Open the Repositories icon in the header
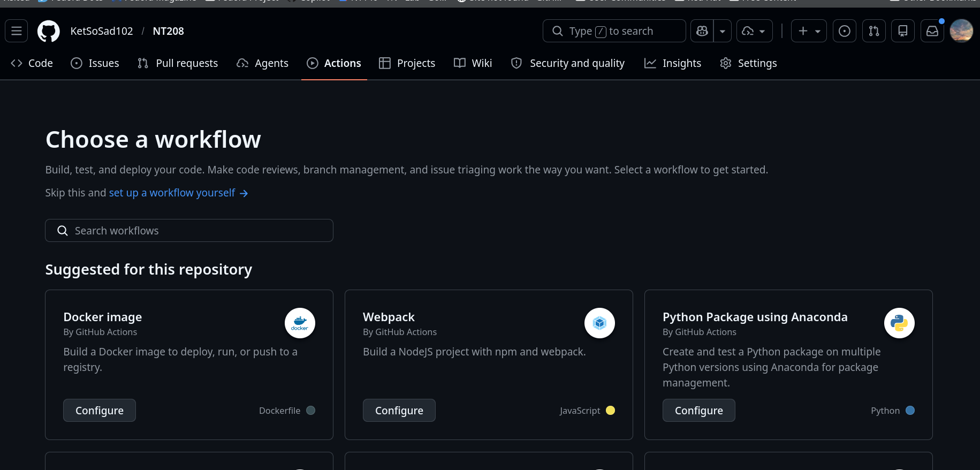The image size is (980, 470). tap(903, 31)
